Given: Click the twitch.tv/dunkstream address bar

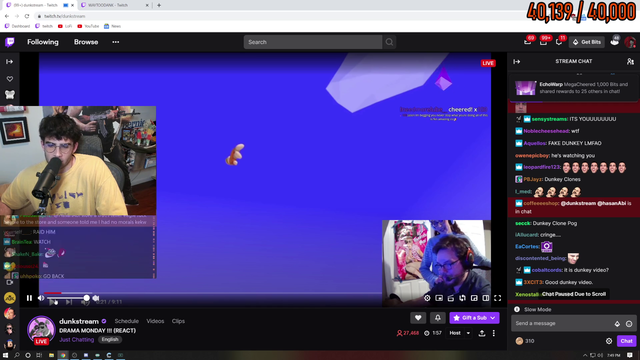Looking at the screenshot, I should pos(64,16).
